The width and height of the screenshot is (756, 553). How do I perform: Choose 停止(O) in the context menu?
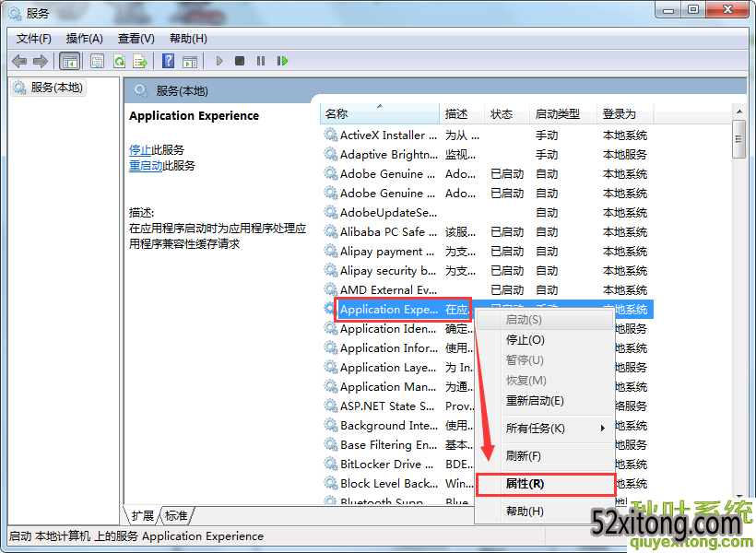pyautogui.click(x=545, y=340)
